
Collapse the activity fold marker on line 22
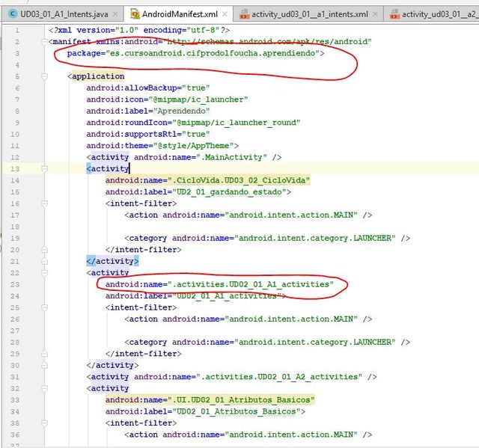[x=44, y=273]
